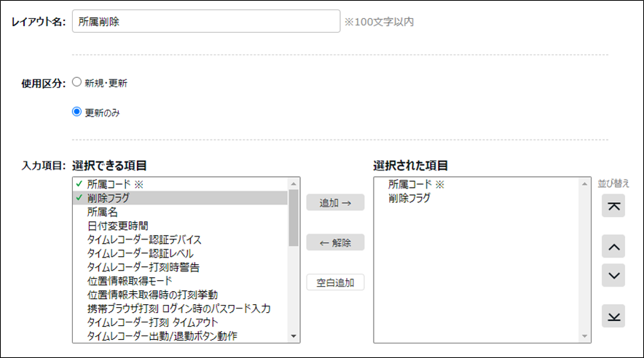Select タイムレコーダー認証デバイス item
644x358 pixels.
[x=181, y=239]
